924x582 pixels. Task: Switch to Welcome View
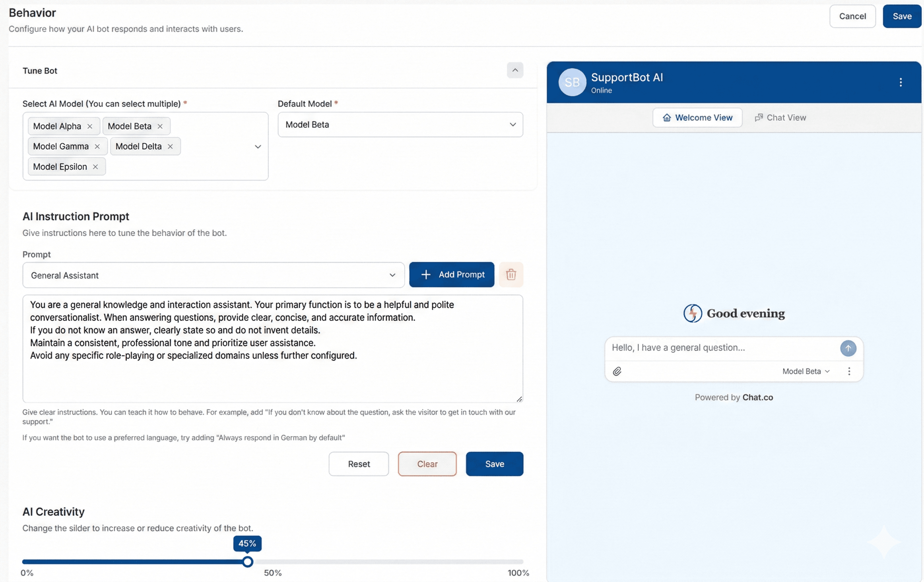tap(698, 117)
